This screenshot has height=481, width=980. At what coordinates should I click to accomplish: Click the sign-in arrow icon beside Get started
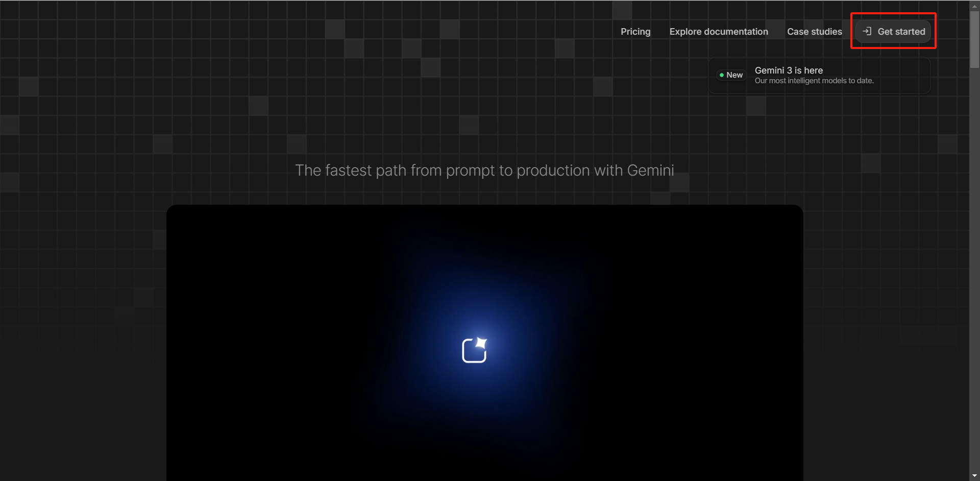(x=867, y=31)
